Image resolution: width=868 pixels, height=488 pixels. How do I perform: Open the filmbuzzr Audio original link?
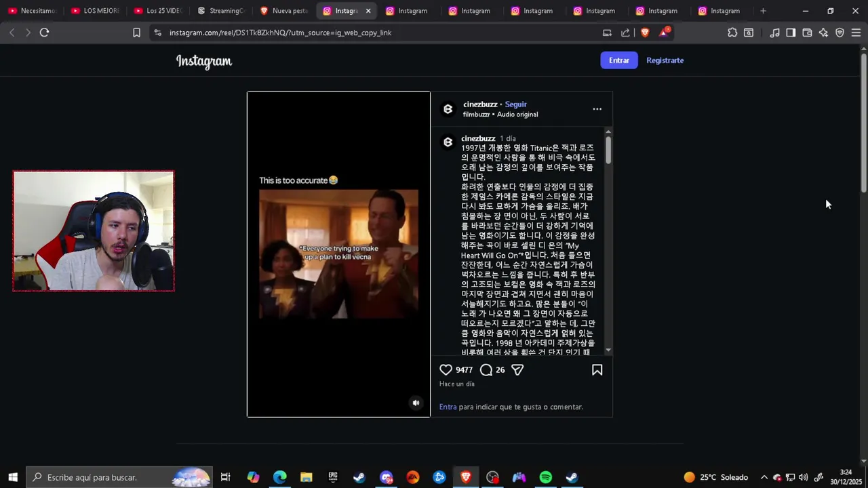pyautogui.click(x=500, y=115)
